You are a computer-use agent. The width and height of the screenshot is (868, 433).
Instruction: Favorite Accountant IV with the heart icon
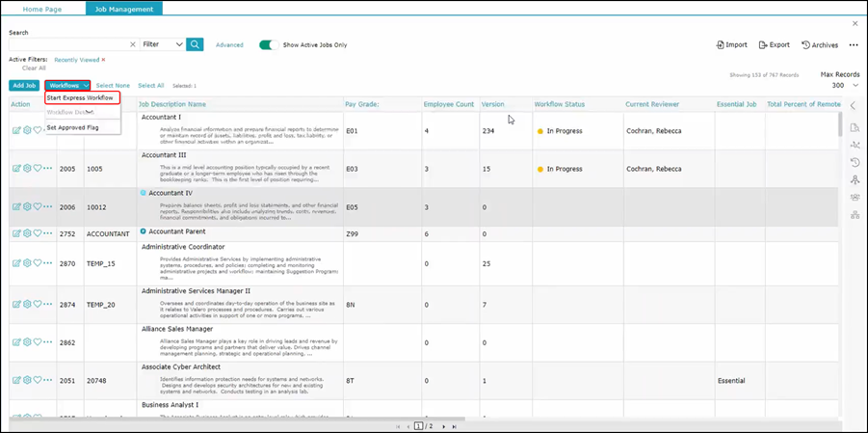click(38, 206)
